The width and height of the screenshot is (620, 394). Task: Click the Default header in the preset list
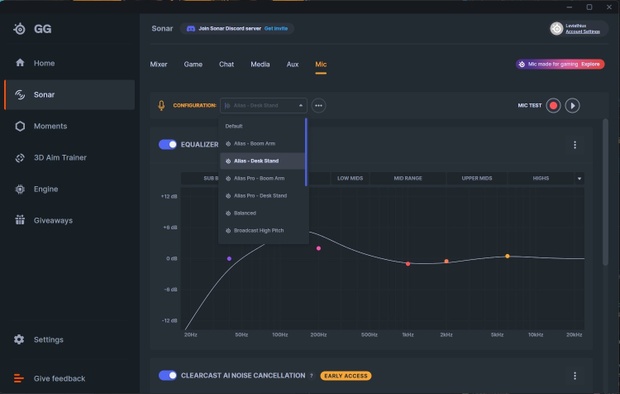pos(234,126)
